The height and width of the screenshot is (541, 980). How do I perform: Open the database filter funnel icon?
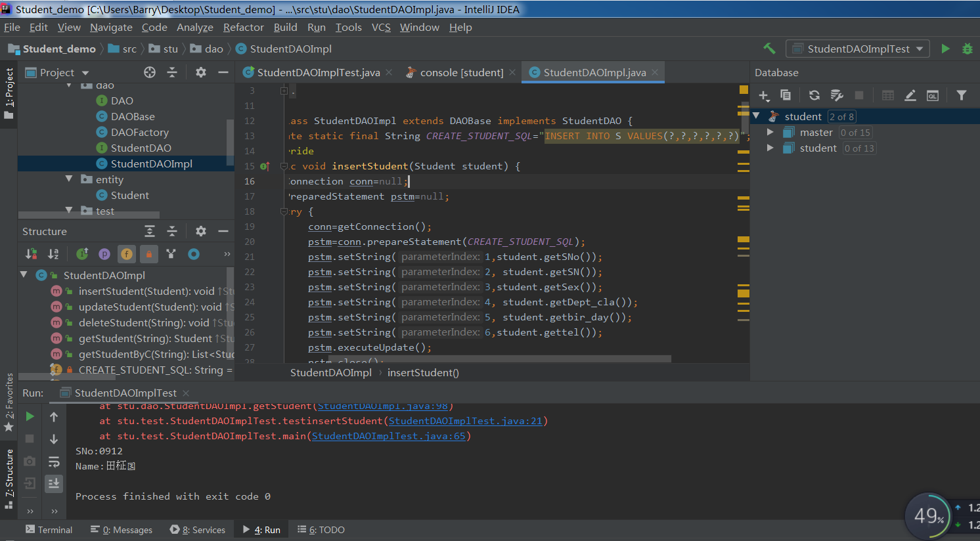[962, 95]
